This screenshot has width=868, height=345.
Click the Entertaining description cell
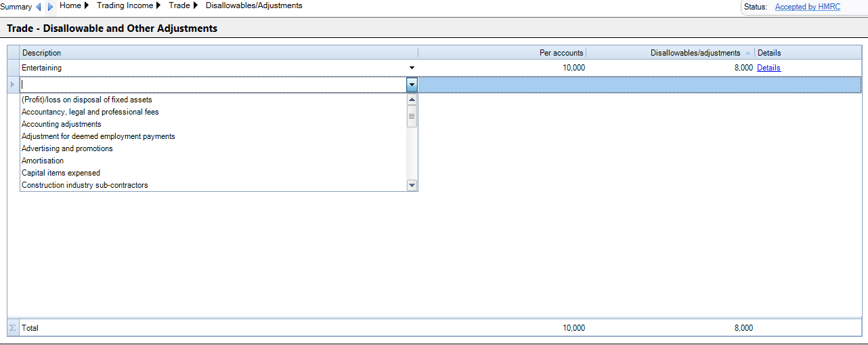click(213, 68)
